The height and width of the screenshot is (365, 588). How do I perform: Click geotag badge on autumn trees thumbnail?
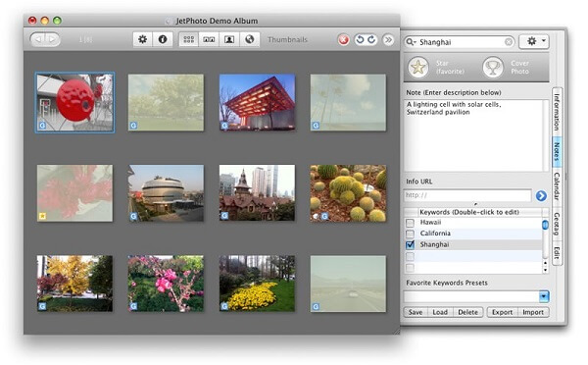42,306
